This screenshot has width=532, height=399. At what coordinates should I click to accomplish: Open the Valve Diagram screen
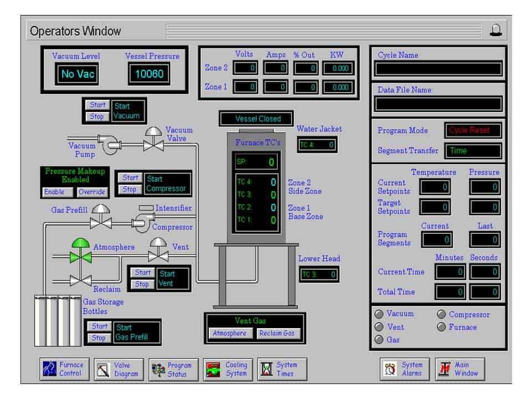point(116,369)
